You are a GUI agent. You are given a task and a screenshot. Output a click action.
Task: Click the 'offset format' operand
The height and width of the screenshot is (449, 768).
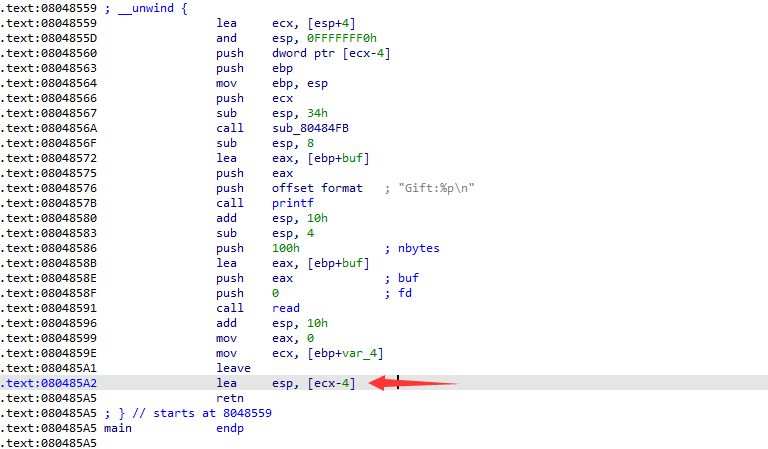(317, 188)
